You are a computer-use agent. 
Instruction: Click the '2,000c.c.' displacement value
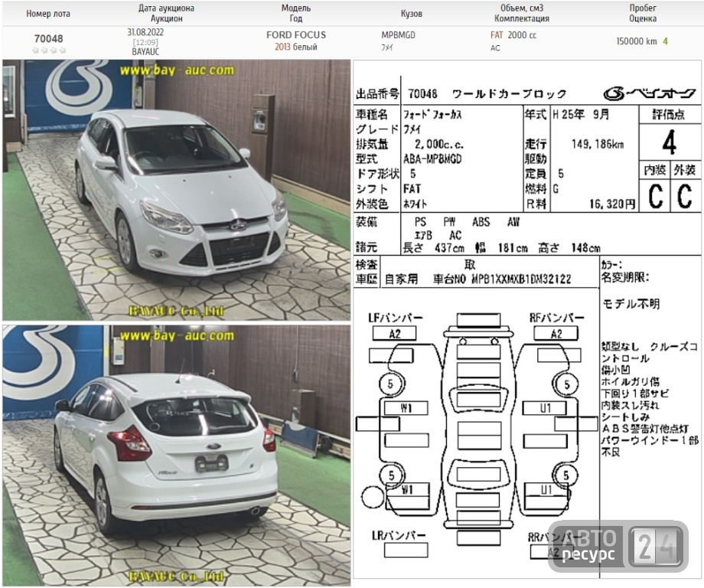(439, 144)
